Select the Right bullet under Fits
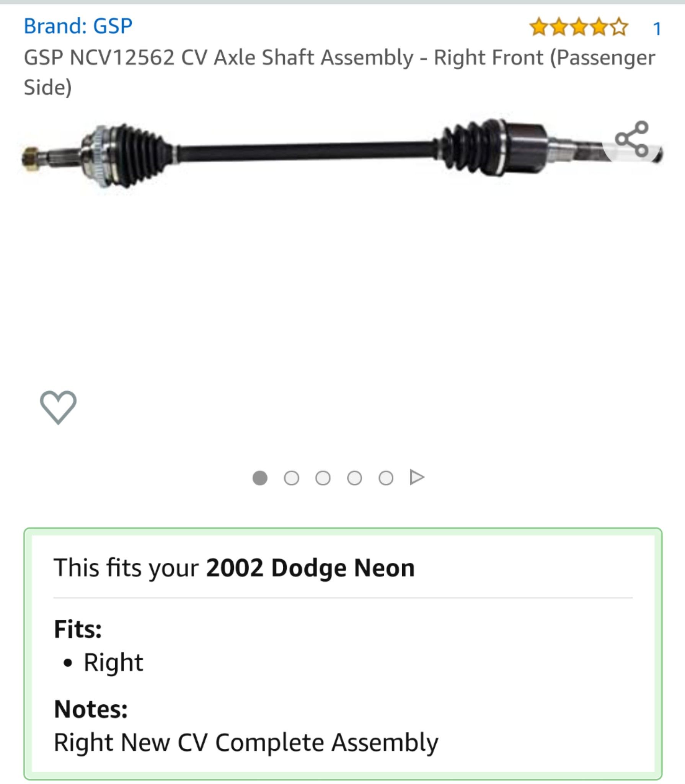 pos(113,663)
